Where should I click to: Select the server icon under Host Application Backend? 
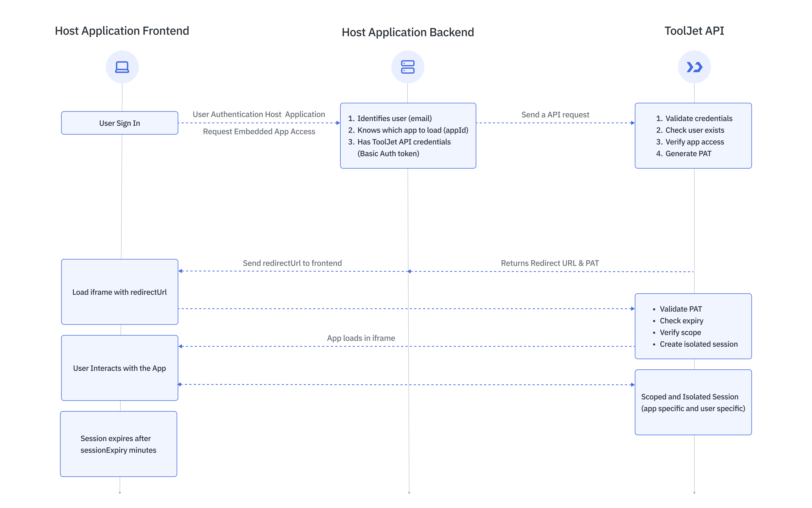408,67
